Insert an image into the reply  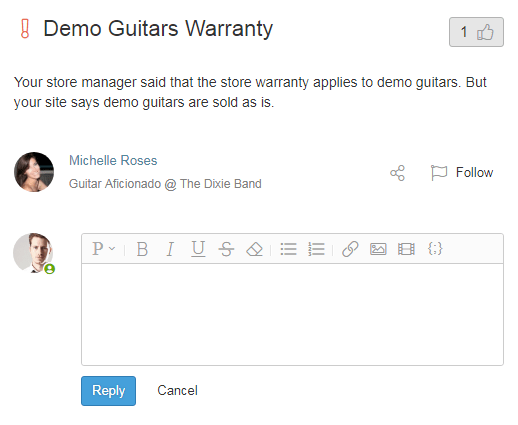pos(378,249)
